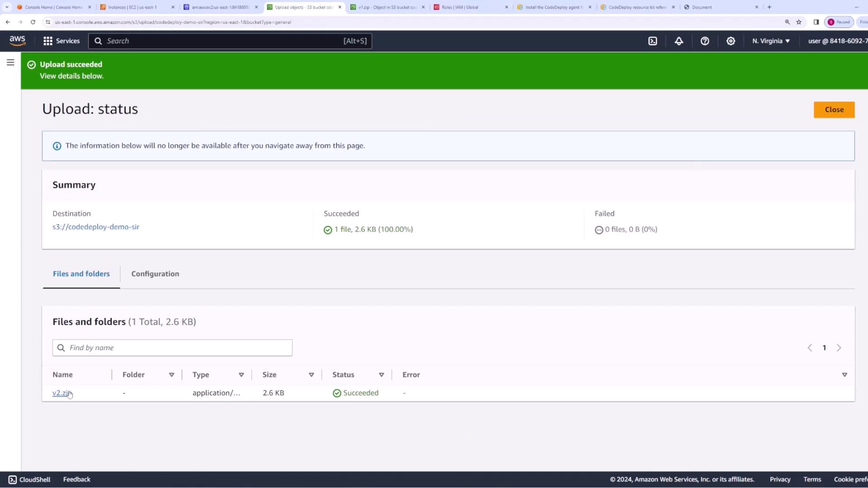This screenshot has width=868, height=488.
Task: Open the notifications bell
Action: coord(679,41)
